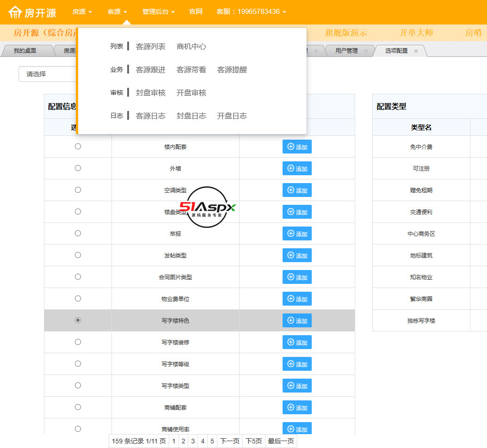Select the 外墙 radio button
The height and width of the screenshot is (448, 487).
78,168
